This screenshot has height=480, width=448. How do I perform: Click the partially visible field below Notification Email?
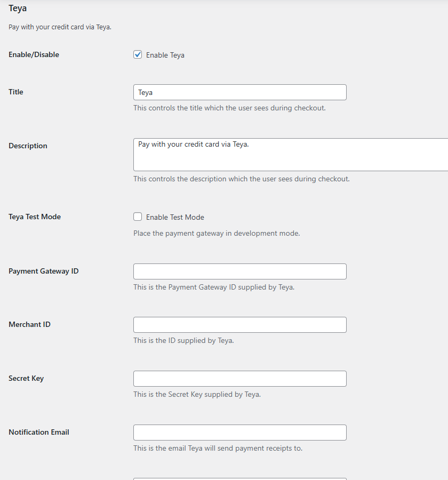tap(240, 479)
